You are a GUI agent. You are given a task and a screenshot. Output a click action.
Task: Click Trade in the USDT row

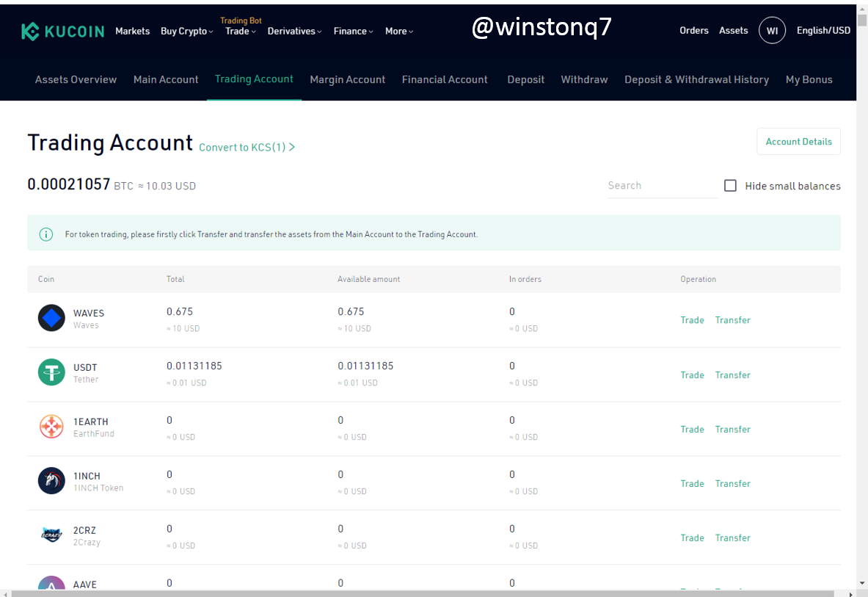pyautogui.click(x=692, y=375)
